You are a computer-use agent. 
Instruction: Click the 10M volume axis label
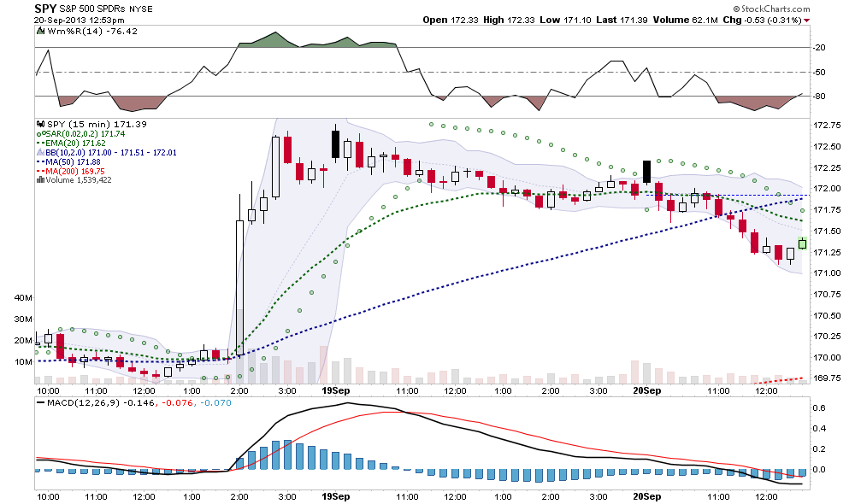pos(23,362)
